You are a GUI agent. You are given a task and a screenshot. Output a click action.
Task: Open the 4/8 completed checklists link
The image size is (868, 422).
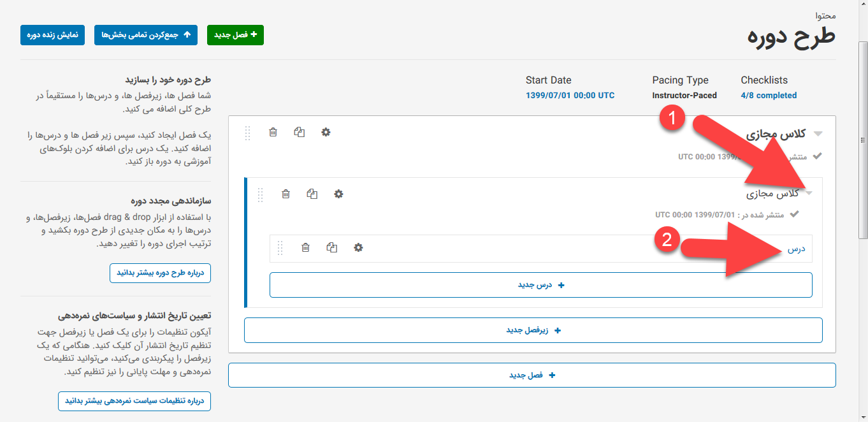769,96
